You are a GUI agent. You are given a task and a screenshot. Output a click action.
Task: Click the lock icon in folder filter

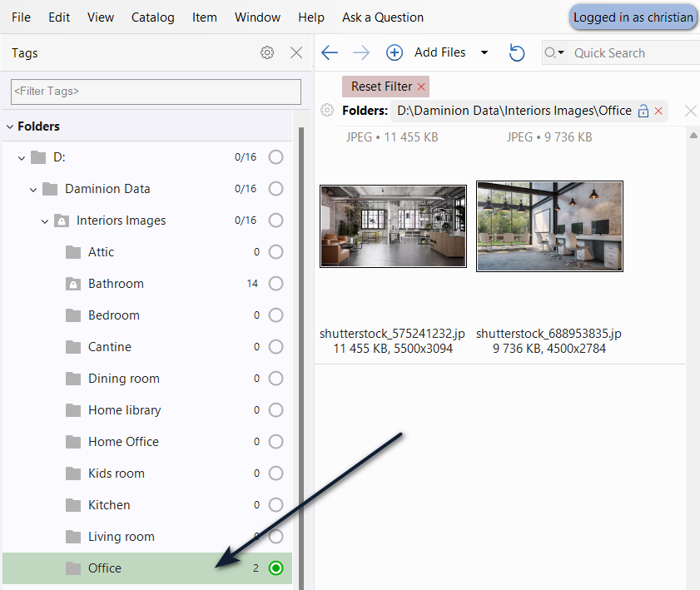(x=643, y=111)
